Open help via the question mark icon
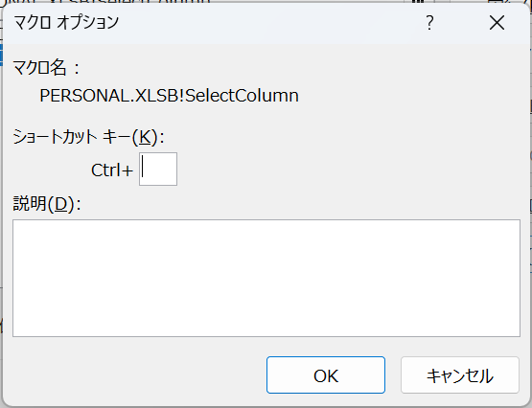Screen dimensions: 532x408 pos(429,23)
